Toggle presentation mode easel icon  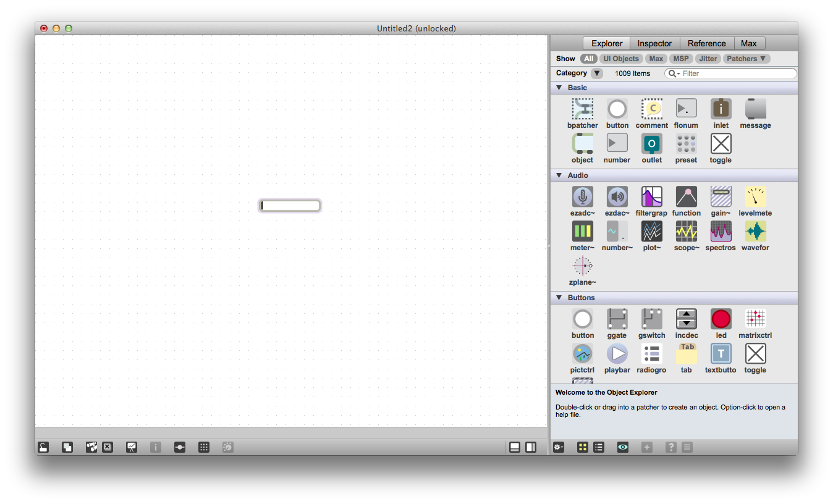[x=132, y=447]
